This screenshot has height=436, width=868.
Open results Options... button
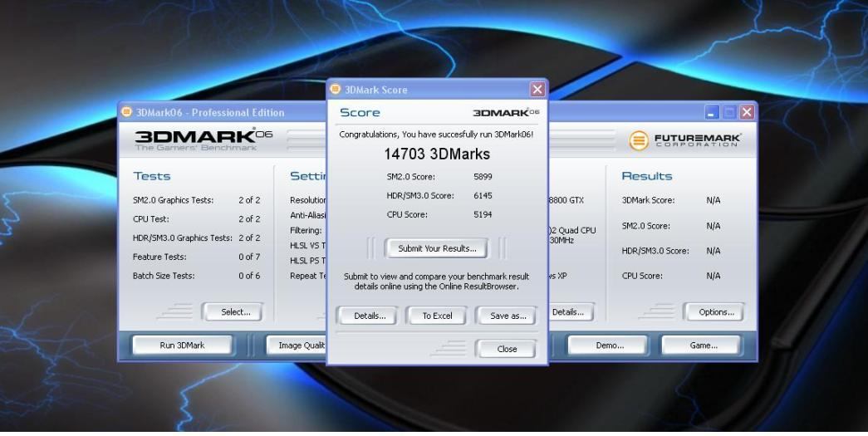[x=716, y=312]
